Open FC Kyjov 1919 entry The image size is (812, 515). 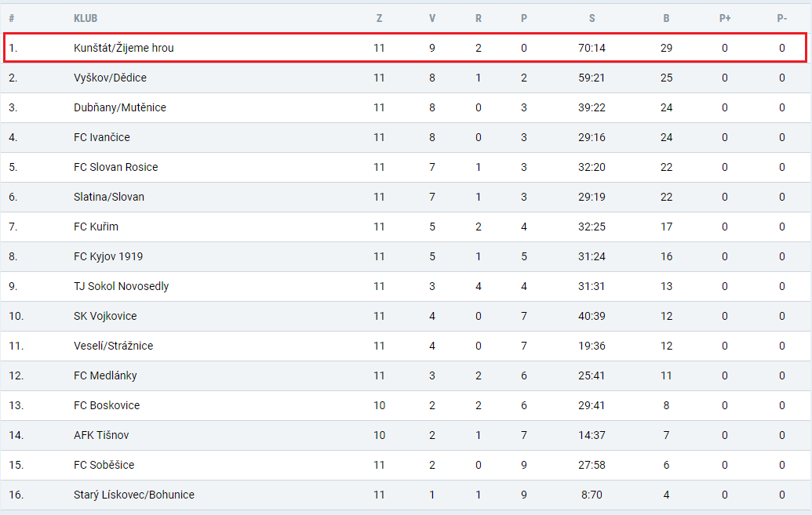tap(107, 257)
